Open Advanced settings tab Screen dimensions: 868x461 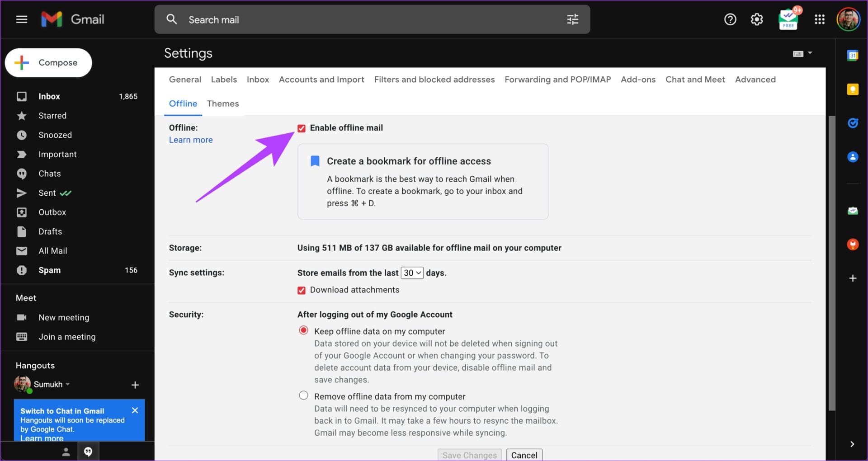click(x=755, y=80)
